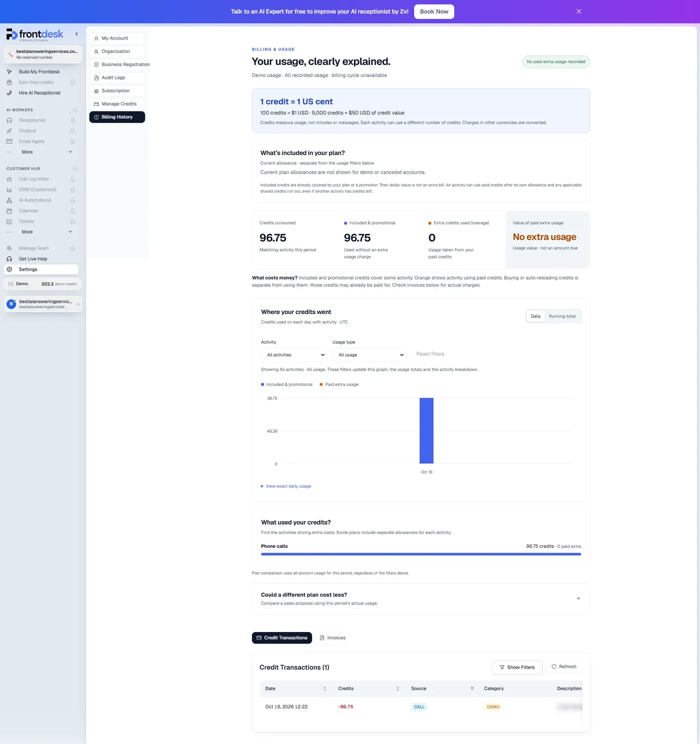Click the Chatbot rocket icon
The height and width of the screenshot is (744, 700).
(9, 131)
